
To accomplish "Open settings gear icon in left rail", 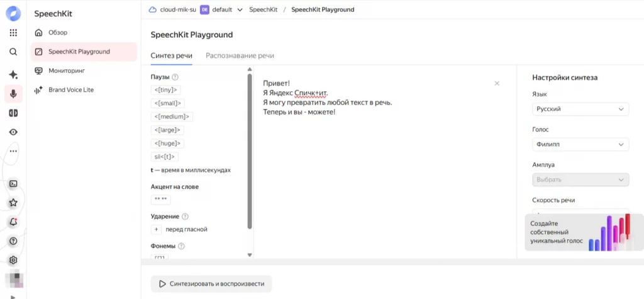I will (x=13, y=260).
